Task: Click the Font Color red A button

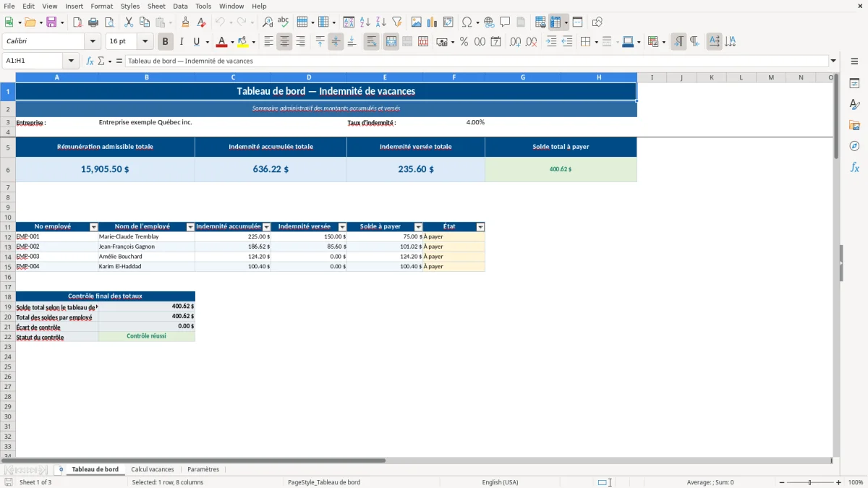Action: 221,42
